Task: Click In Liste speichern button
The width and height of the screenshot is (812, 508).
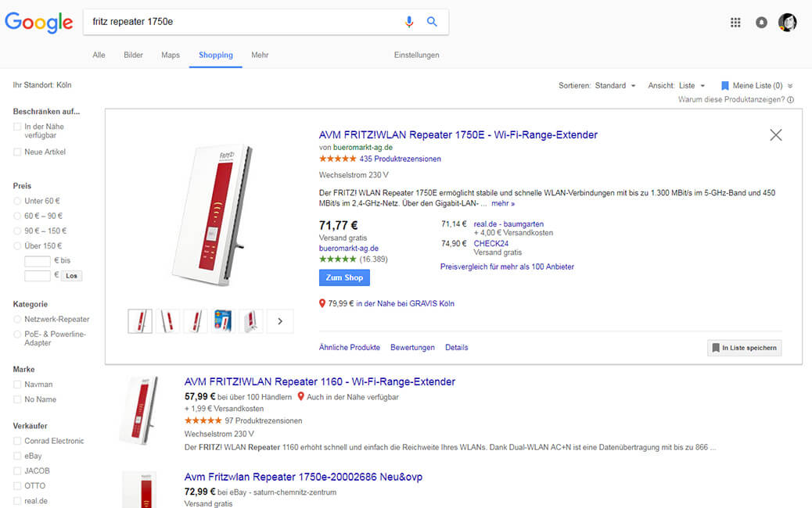Action: point(744,348)
